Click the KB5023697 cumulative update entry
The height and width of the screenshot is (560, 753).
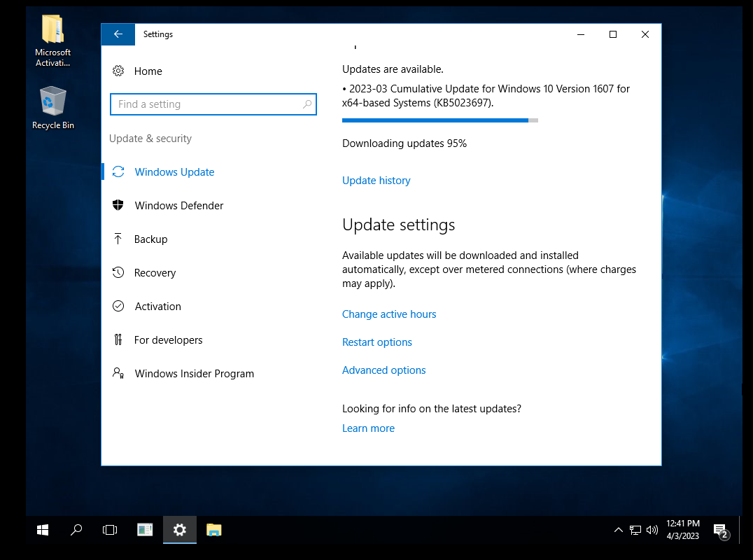[486, 96]
